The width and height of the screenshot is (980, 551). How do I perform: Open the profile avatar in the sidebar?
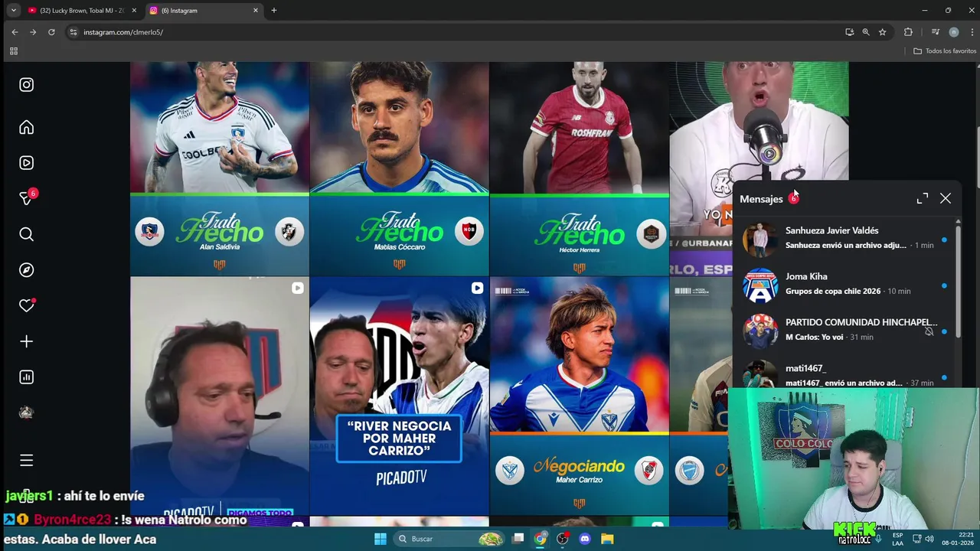pyautogui.click(x=26, y=412)
